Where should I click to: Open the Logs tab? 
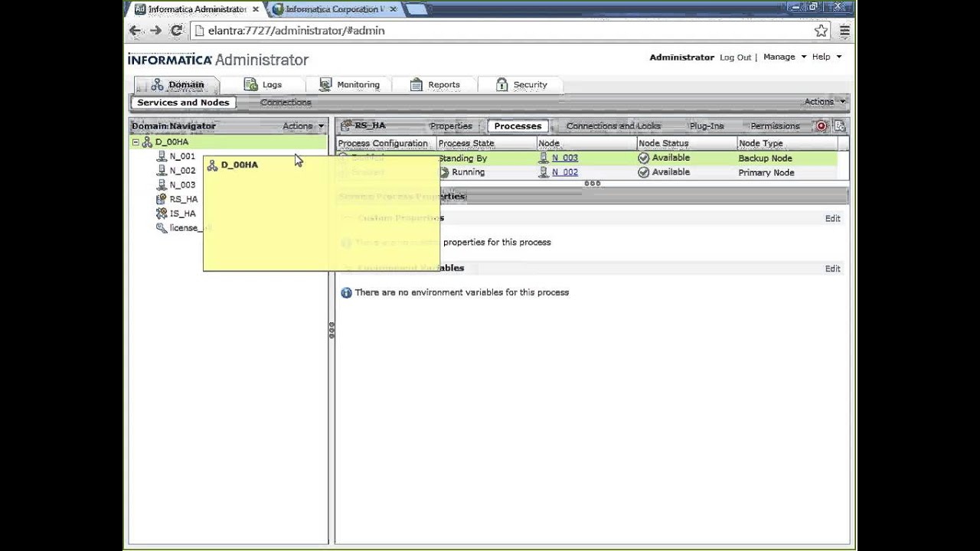click(263, 85)
